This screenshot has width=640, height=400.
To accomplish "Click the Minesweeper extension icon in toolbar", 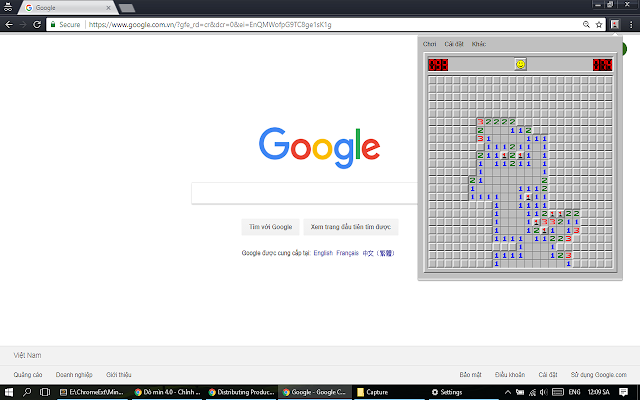I will [615, 24].
